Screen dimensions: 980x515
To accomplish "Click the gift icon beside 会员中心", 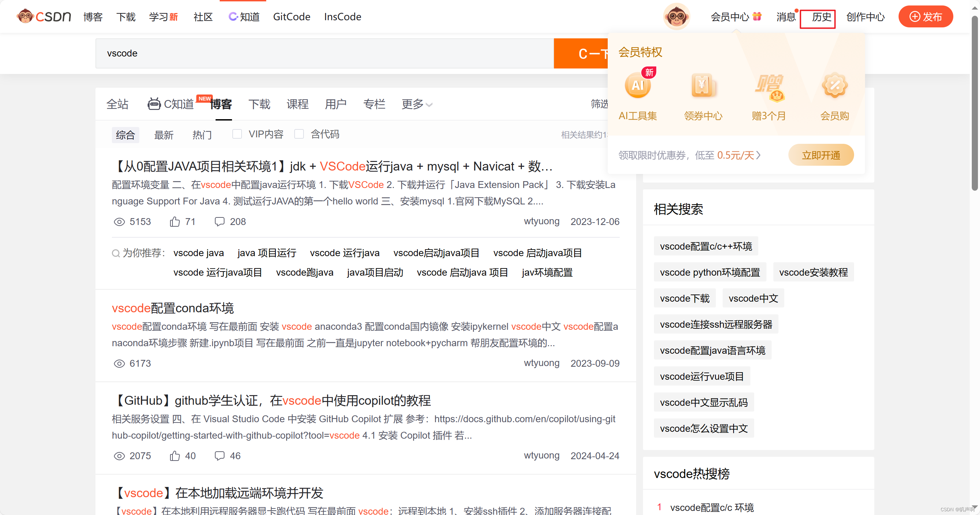I will coord(757,16).
